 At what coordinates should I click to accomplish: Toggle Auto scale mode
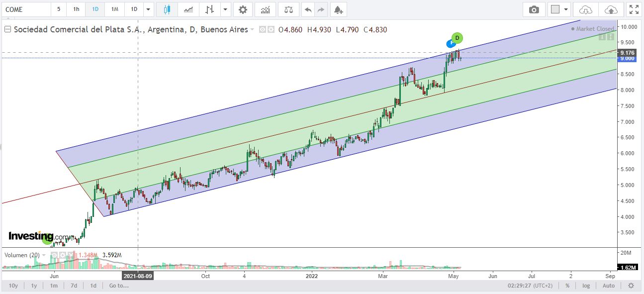click(x=608, y=286)
